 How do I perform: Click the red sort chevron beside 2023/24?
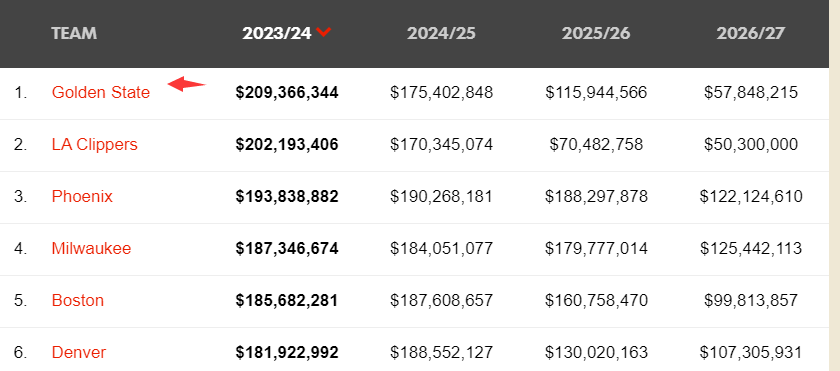324,32
